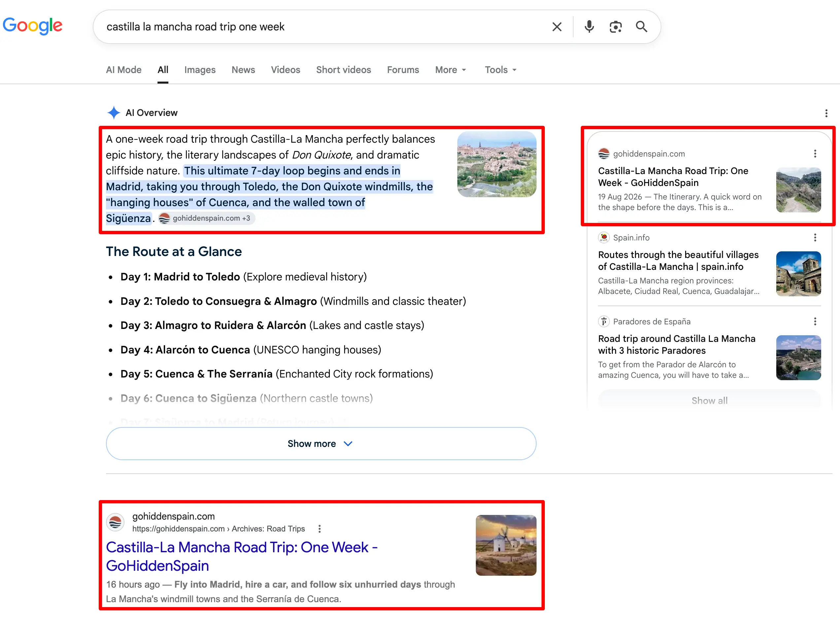Clear the search query with X icon

(557, 26)
